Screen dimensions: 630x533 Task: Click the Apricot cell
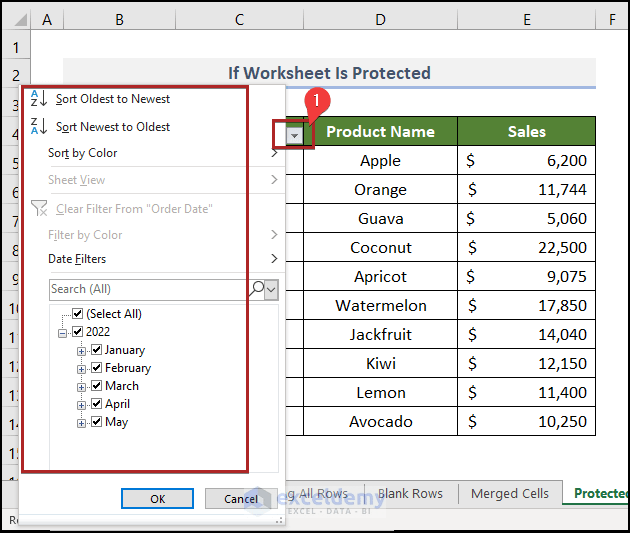380,276
